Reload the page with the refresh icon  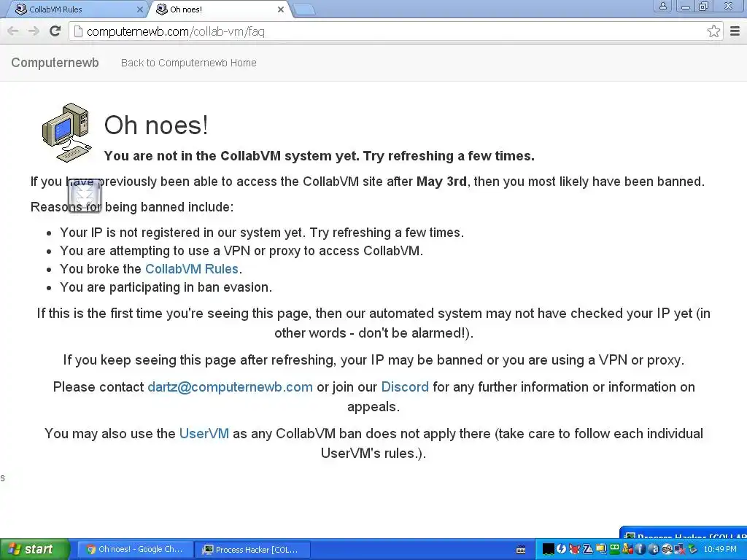(55, 31)
